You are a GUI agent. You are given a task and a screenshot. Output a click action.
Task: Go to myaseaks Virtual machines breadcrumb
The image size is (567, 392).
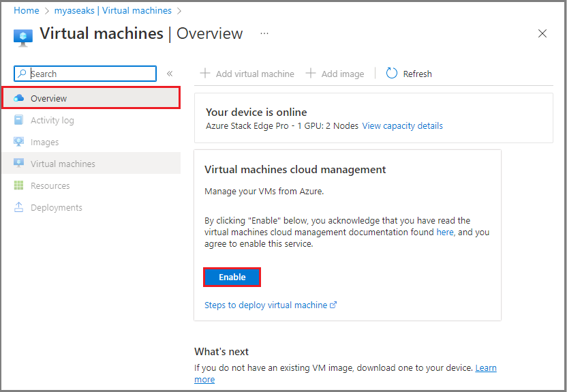point(113,10)
